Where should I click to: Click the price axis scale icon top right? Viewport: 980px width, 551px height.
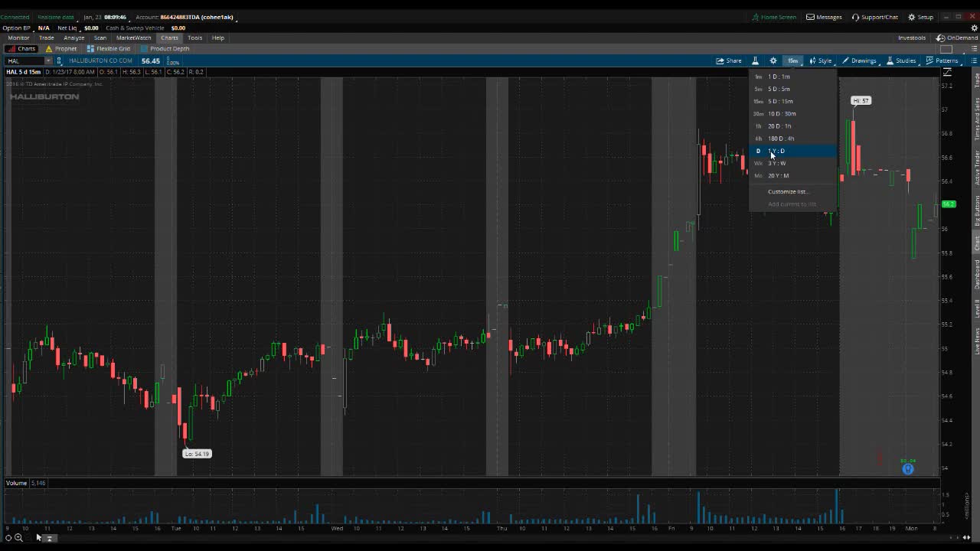point(948,72)
